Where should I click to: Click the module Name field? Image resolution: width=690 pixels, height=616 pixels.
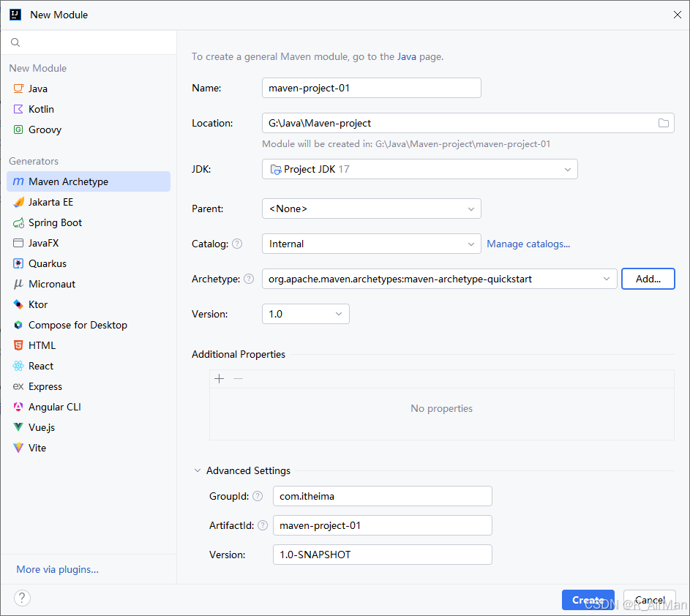372,88
